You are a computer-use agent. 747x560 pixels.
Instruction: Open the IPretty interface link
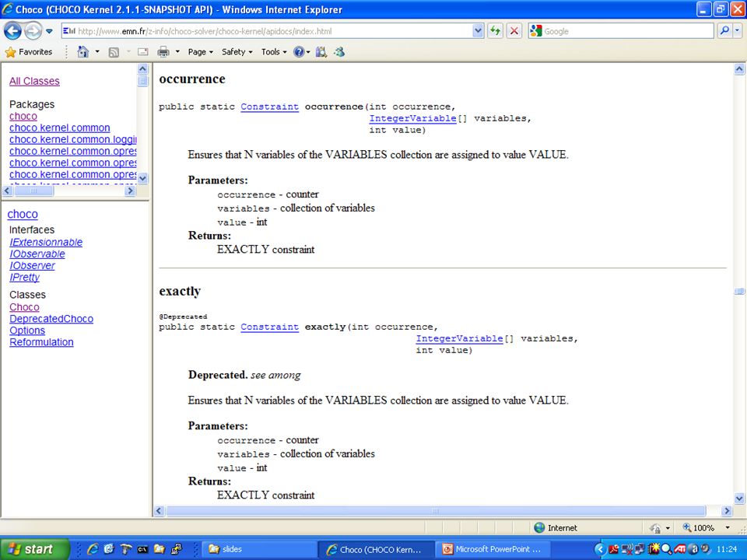tap(24, 277)
